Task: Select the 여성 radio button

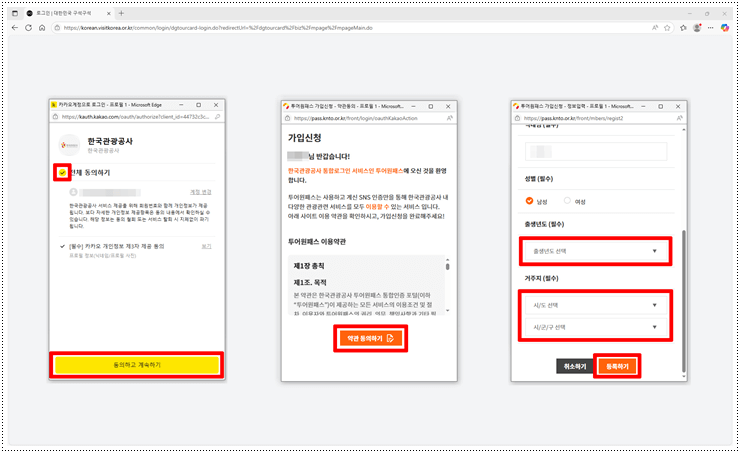Action: (x=567, y=201)
